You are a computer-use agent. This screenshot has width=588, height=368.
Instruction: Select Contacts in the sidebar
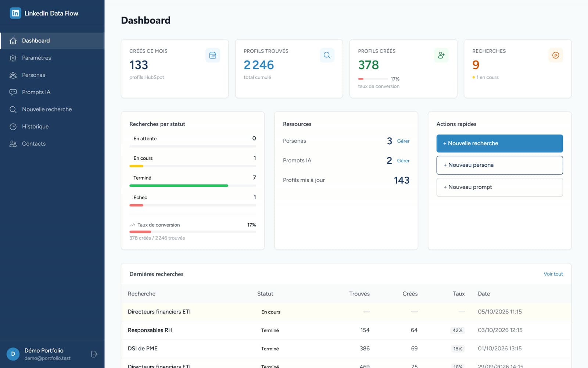[52, 144]
